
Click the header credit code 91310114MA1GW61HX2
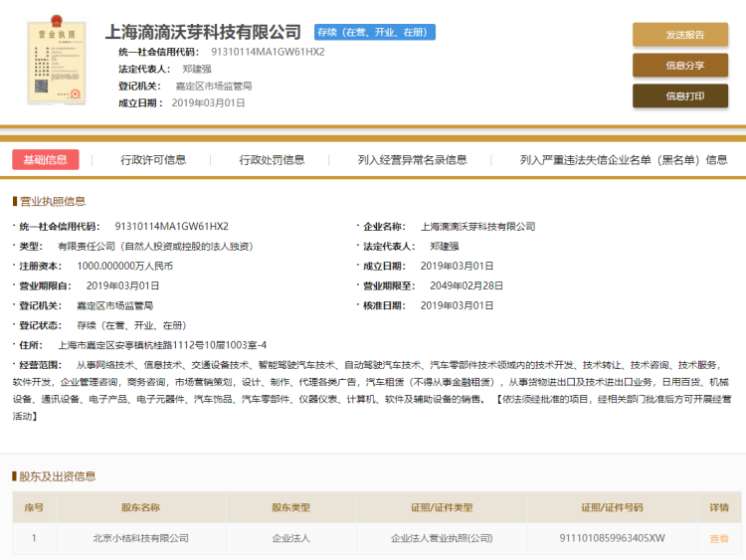[268, 52]
